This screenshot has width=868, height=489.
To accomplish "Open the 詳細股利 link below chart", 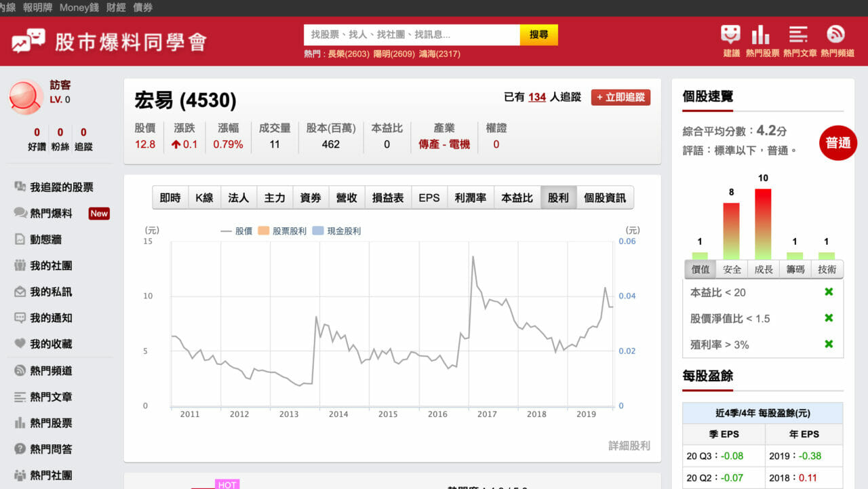I will tap(629, 446).
